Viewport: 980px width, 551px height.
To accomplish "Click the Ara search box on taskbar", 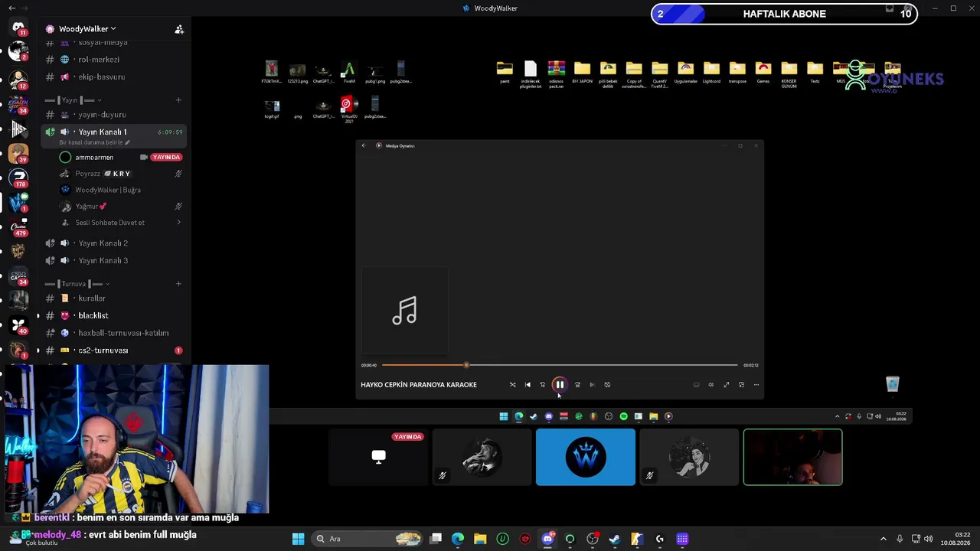I will coord(367,539).
